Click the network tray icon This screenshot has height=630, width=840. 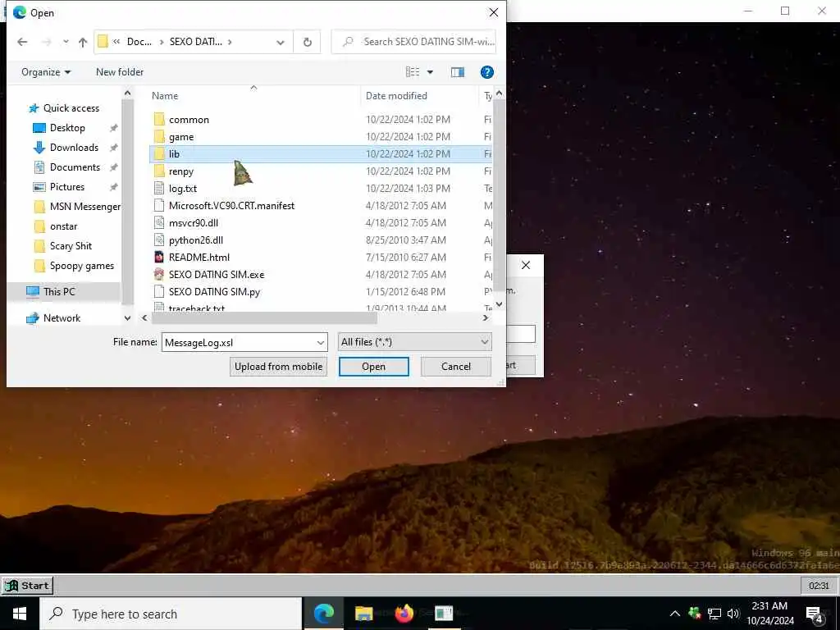pyautogui.click(x=714, y=614)
